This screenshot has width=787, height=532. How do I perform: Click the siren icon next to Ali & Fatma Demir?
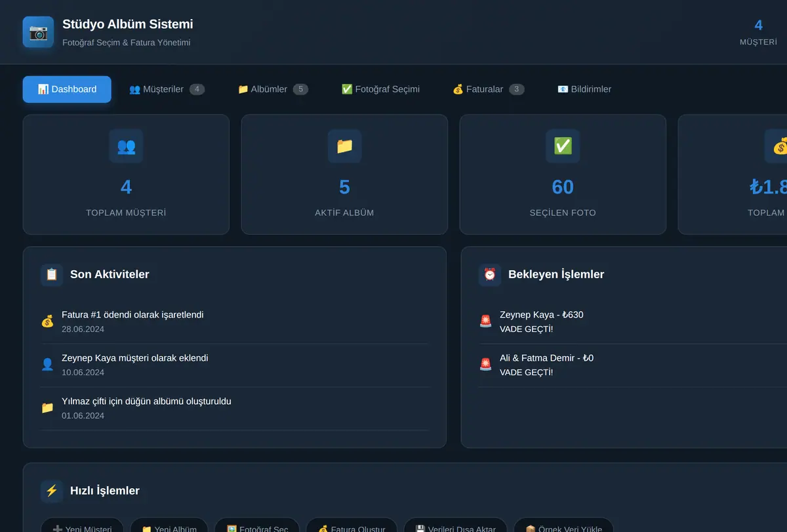tap(485, 365)
